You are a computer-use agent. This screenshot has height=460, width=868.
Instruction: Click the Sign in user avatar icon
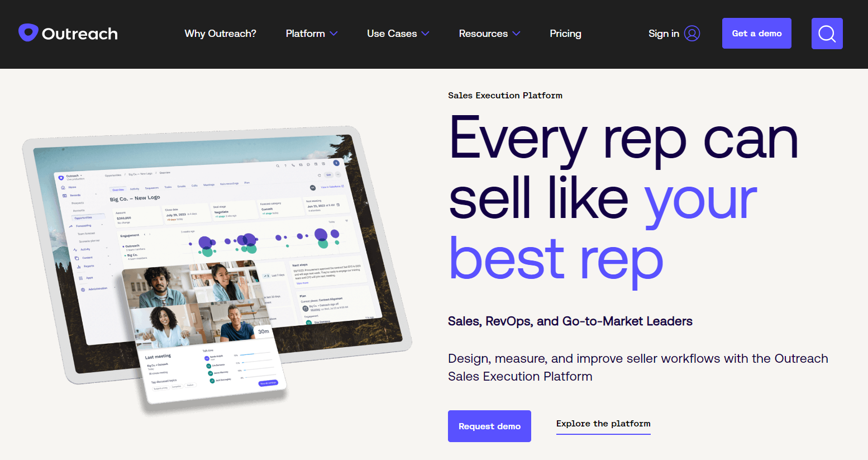(x=691, y=34)
